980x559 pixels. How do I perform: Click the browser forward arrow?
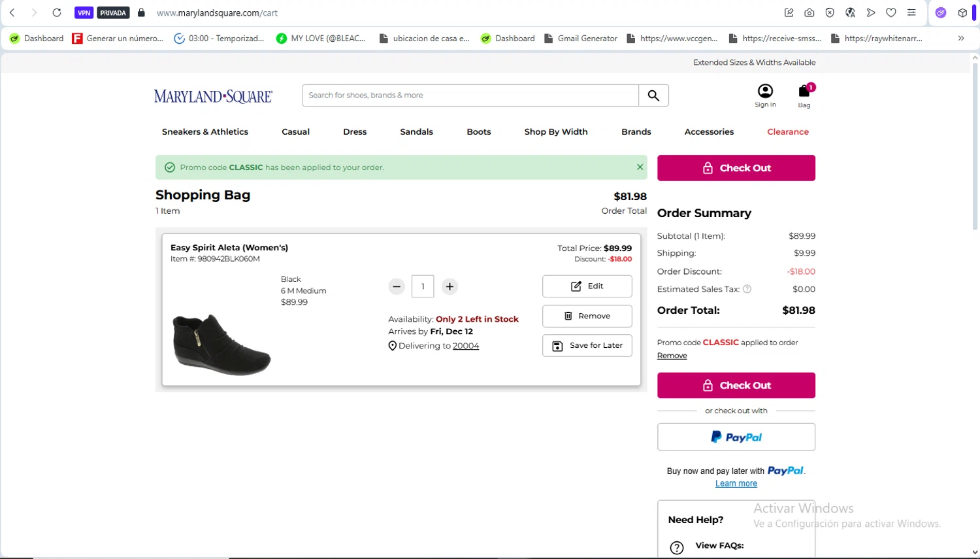34,12
